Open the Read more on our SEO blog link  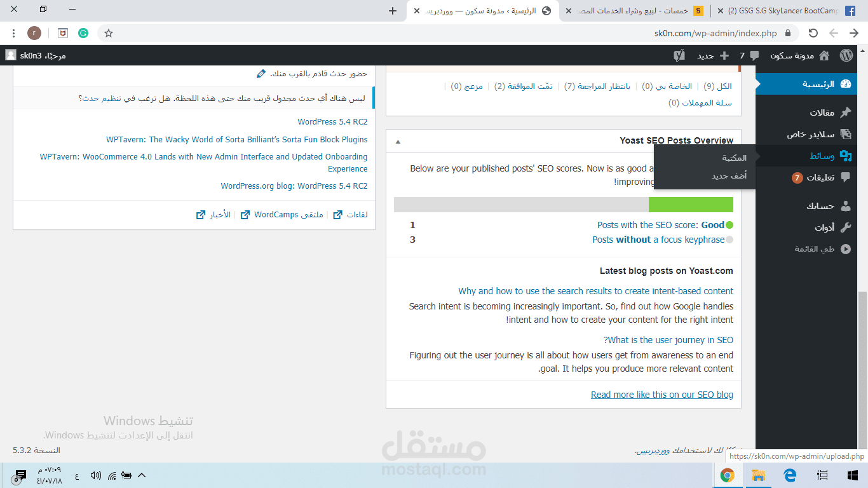(x=661, y=395)
